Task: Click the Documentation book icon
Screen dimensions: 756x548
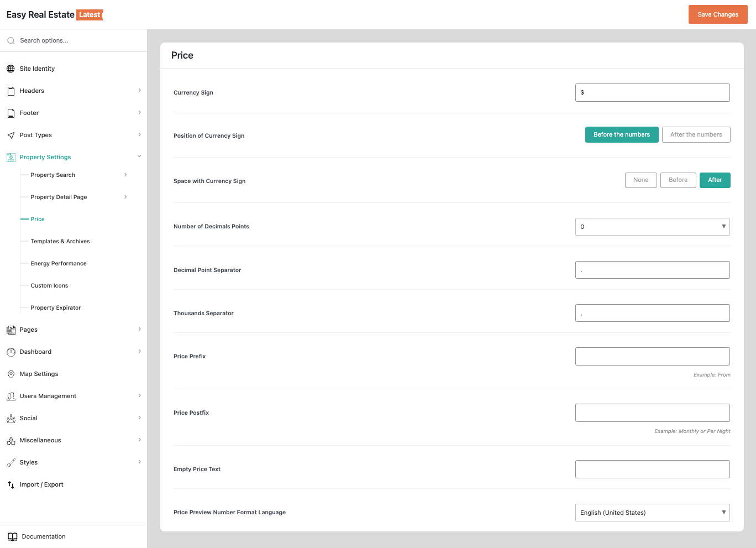Action: 12,537
